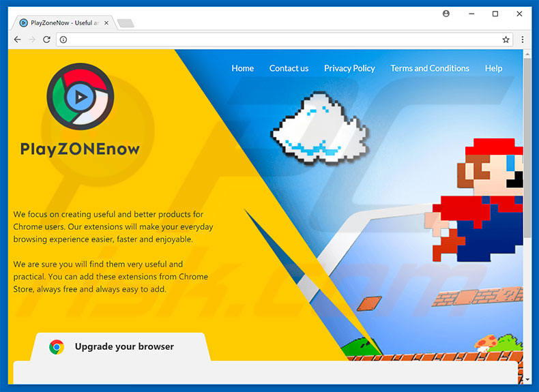The image size is (539, 392).
Task: Click the Upgrade your browser tab
Action: tap(120, 346)
